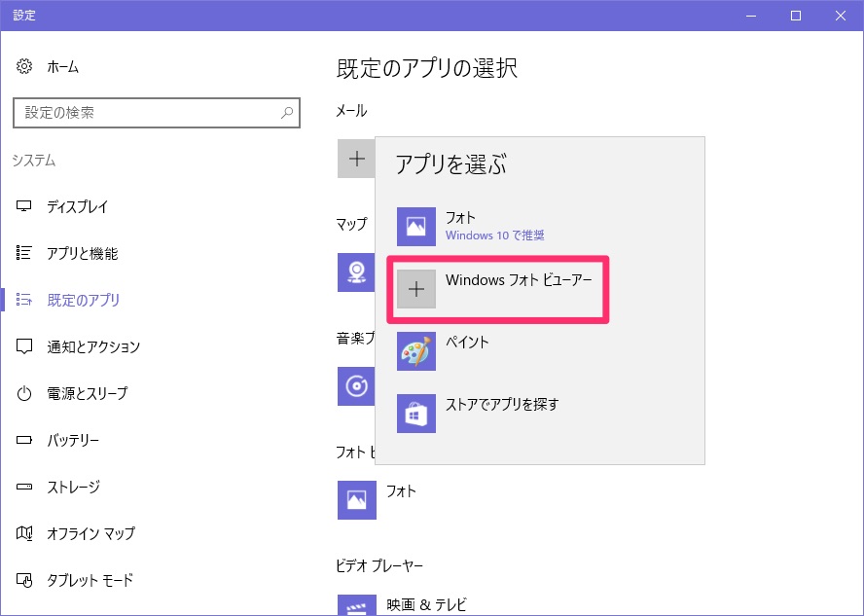Click the Photos icon under photo viewer
Screen dimensions: 864x616
pyautogui.click(x=356, y=500)
